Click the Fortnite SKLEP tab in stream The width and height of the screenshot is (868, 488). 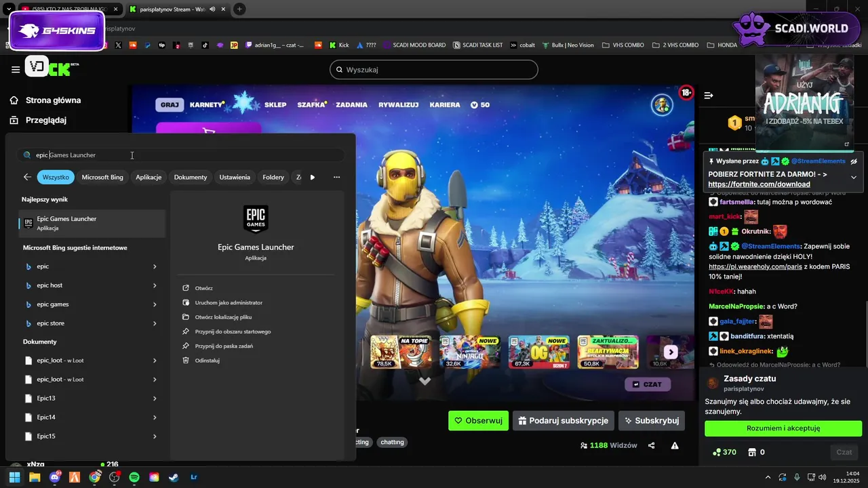click(x=275, y=104)
